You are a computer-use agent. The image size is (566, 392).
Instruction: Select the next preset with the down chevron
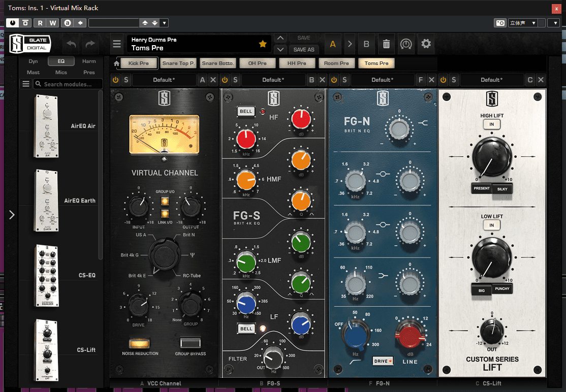[280, 49]
